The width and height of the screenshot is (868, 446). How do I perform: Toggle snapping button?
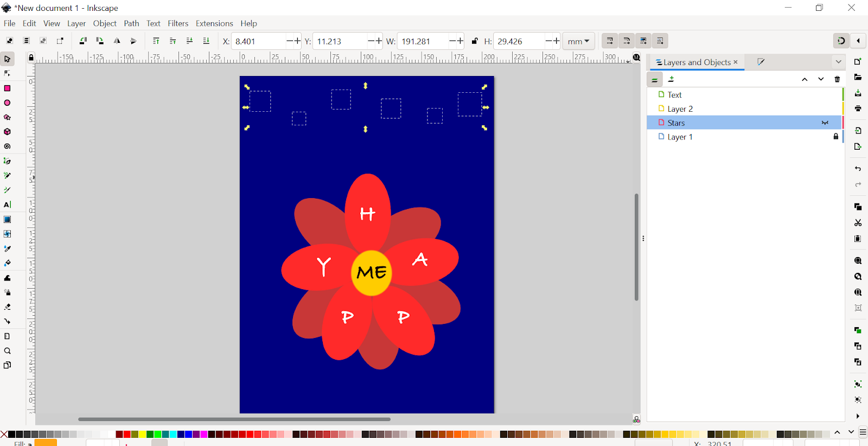(x=841, y=41)
